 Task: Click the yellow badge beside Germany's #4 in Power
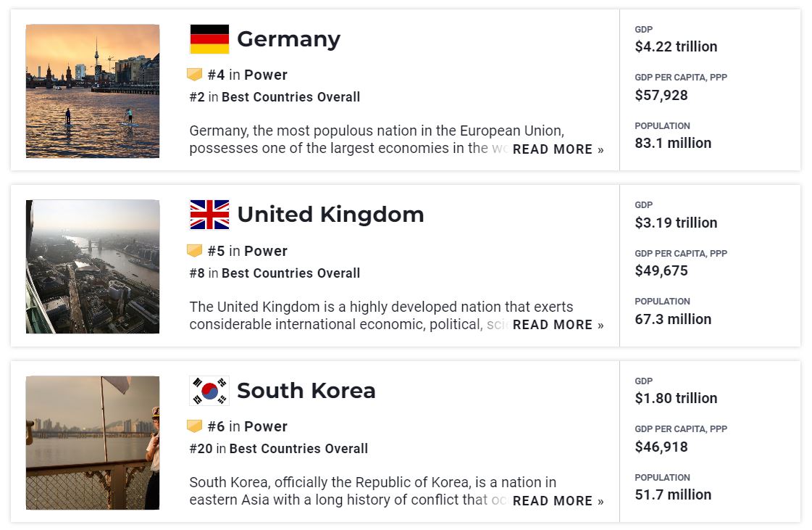(195, 75)
